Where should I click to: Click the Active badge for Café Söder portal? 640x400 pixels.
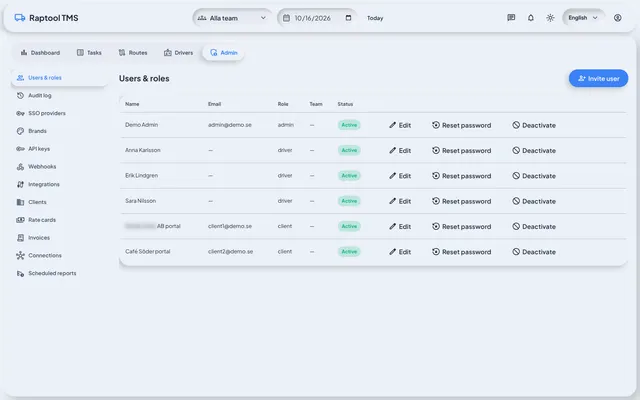[349, 251]
